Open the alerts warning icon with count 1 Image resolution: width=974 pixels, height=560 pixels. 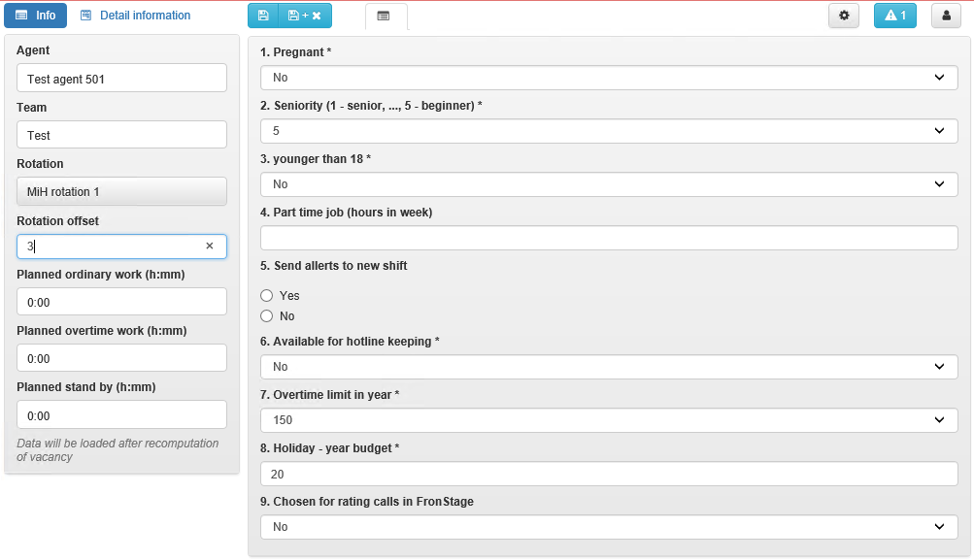point(895,16)
